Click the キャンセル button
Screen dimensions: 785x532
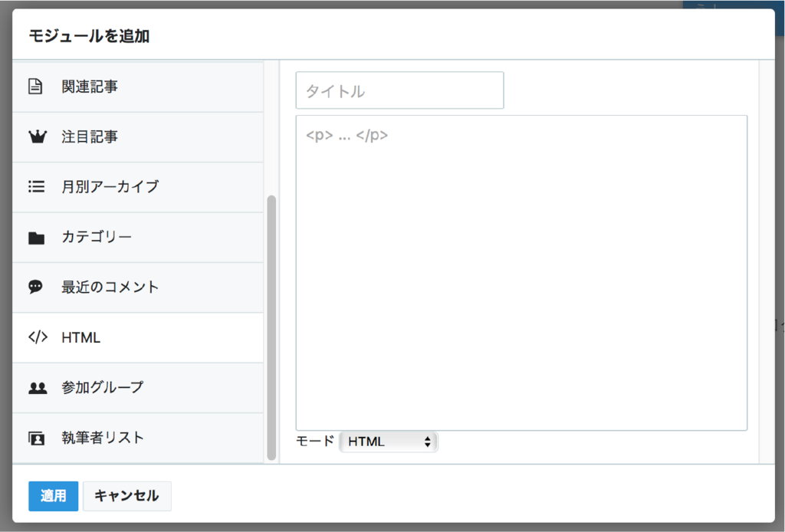coord(127,496)
